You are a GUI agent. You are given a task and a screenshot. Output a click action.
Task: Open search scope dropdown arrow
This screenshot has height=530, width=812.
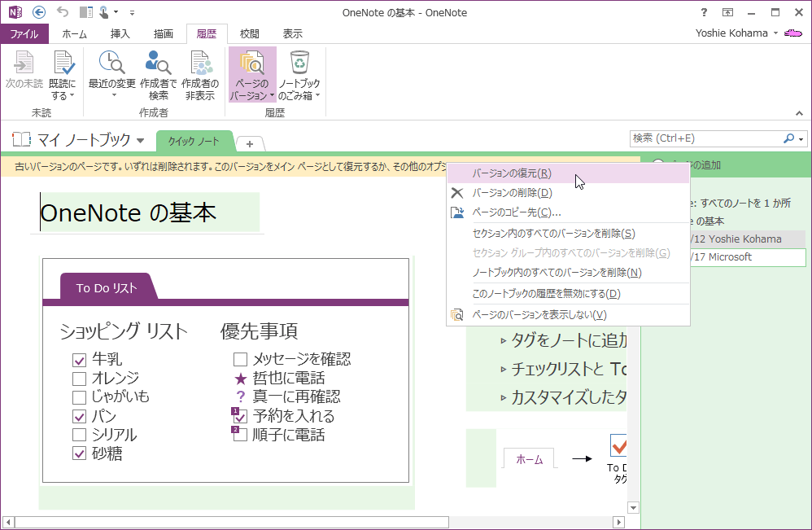tap(801, 139)
